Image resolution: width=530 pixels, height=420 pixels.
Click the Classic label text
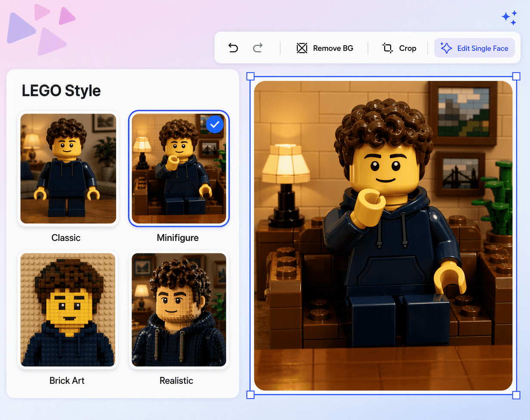click(x=66, y=238)
